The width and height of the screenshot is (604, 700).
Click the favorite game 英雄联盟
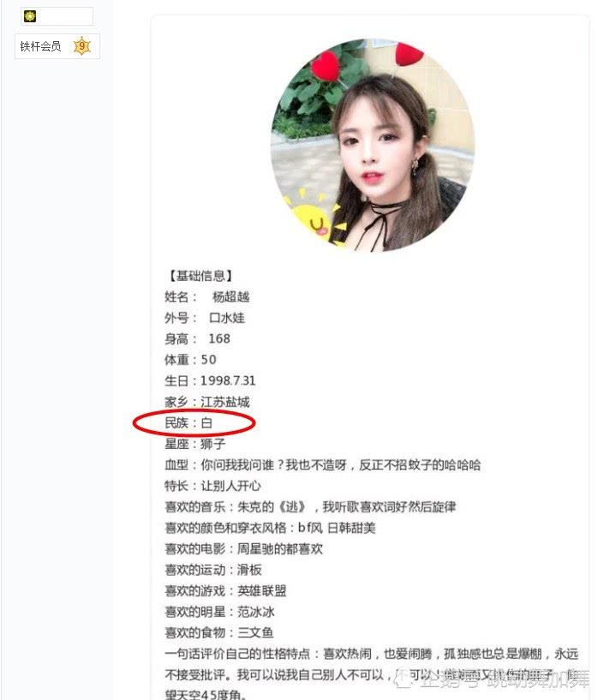261,591
